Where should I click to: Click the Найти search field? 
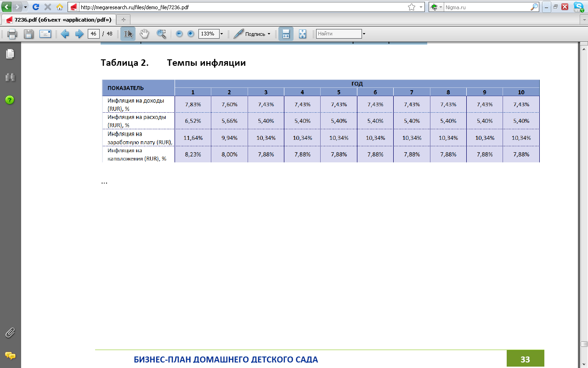[x=339, y=34]
